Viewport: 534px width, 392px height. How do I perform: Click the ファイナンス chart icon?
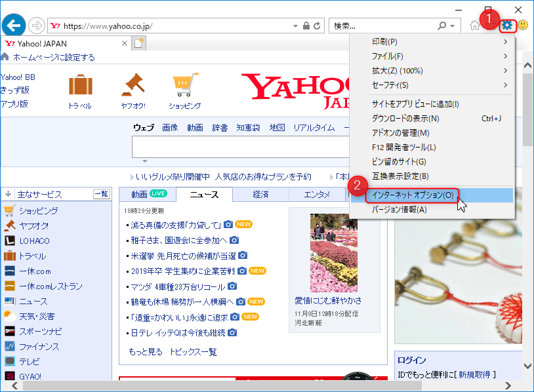click(10, 346)
